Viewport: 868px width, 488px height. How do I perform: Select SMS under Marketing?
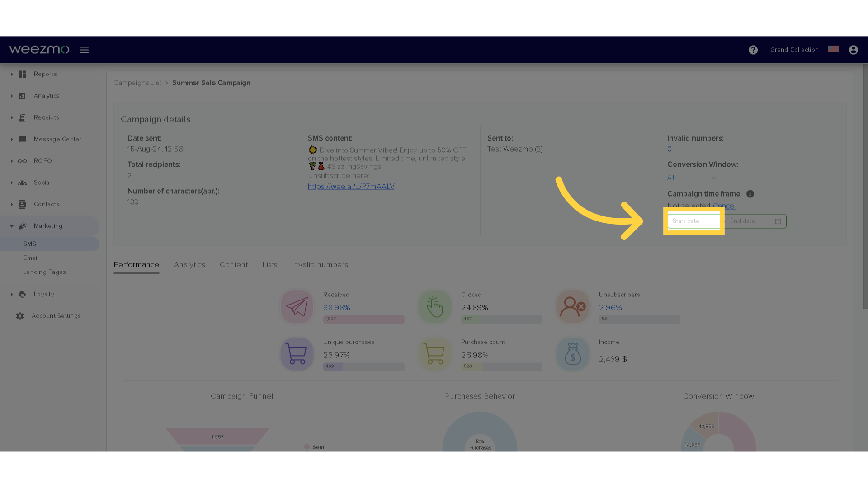pyautogui.click(x=50, y=244)
